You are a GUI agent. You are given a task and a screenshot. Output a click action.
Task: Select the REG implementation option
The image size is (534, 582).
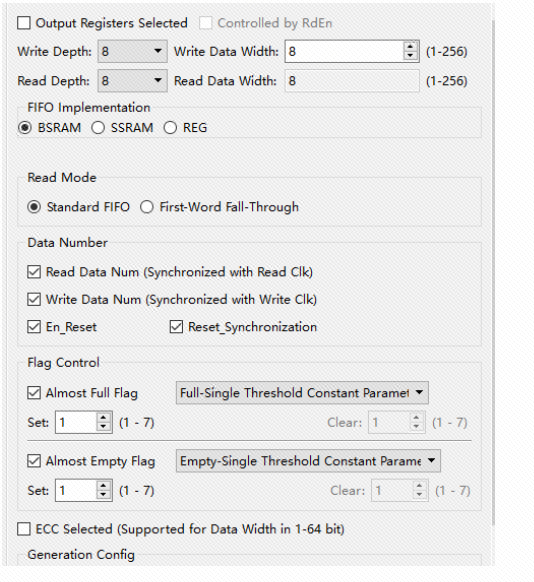coord(170,128)
